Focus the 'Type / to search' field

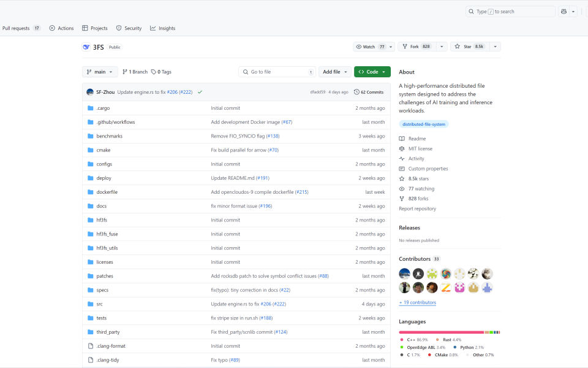510,12
